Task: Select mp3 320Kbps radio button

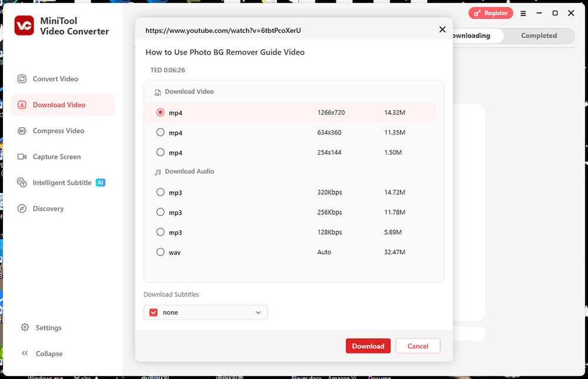Action: coord(161,192)
